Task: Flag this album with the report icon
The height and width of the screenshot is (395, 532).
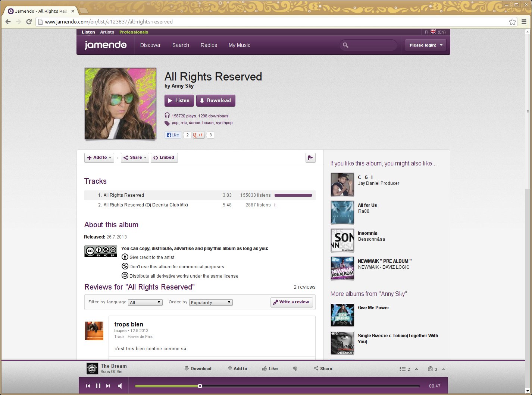Action: tap(310, 158)
